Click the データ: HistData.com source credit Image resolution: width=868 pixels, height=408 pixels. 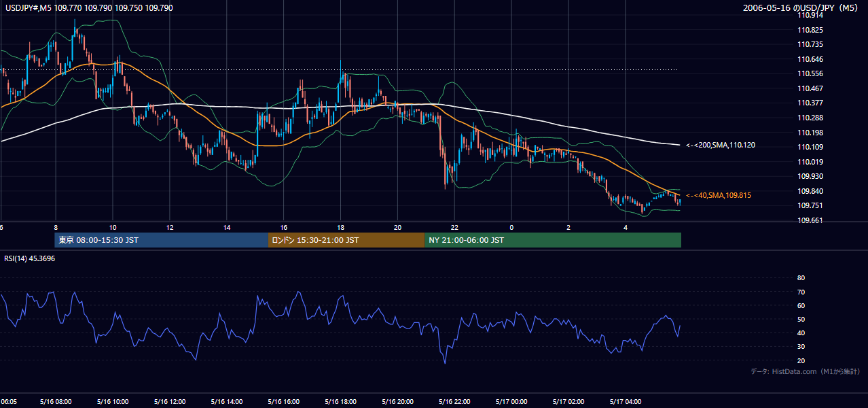coord(806,371)
